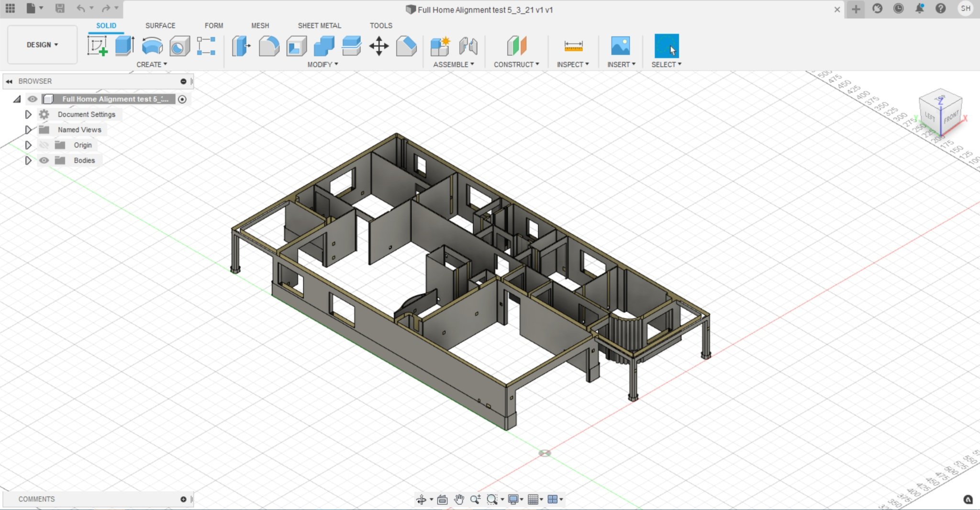Viewport: 980px width, 510px height.
Task: Save the document with the Save icon
Action: click(x=59, y=8)
